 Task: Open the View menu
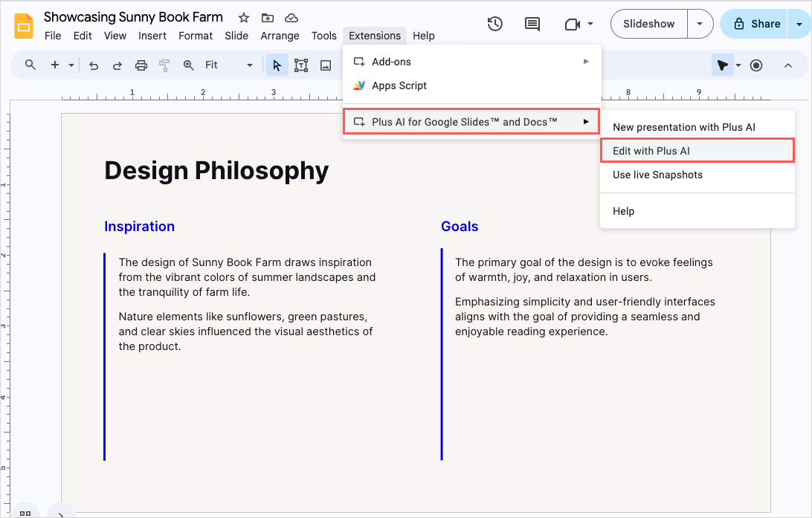pyautogui.click(x=115, y=36)
